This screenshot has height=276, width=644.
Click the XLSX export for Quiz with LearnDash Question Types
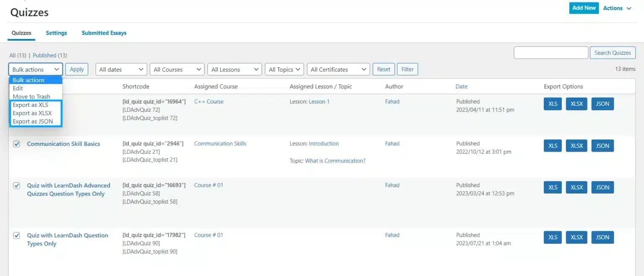click(x=576, y=237)
